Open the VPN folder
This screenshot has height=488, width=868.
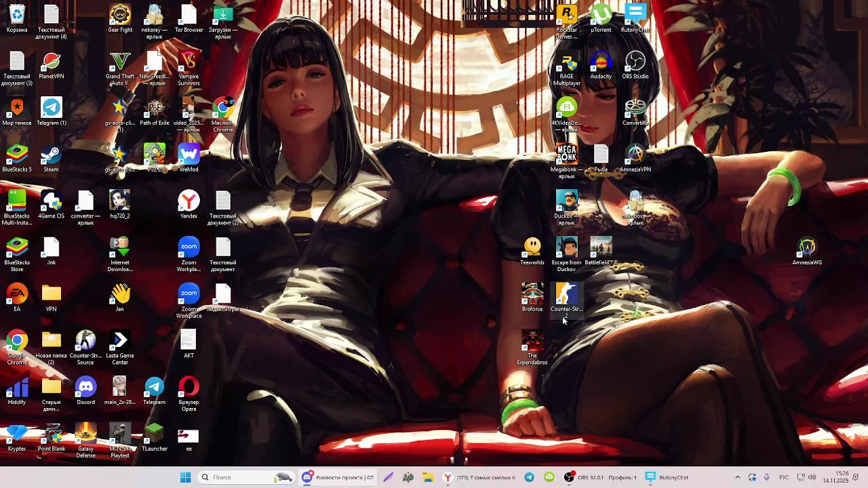click(x=52, y=298)
